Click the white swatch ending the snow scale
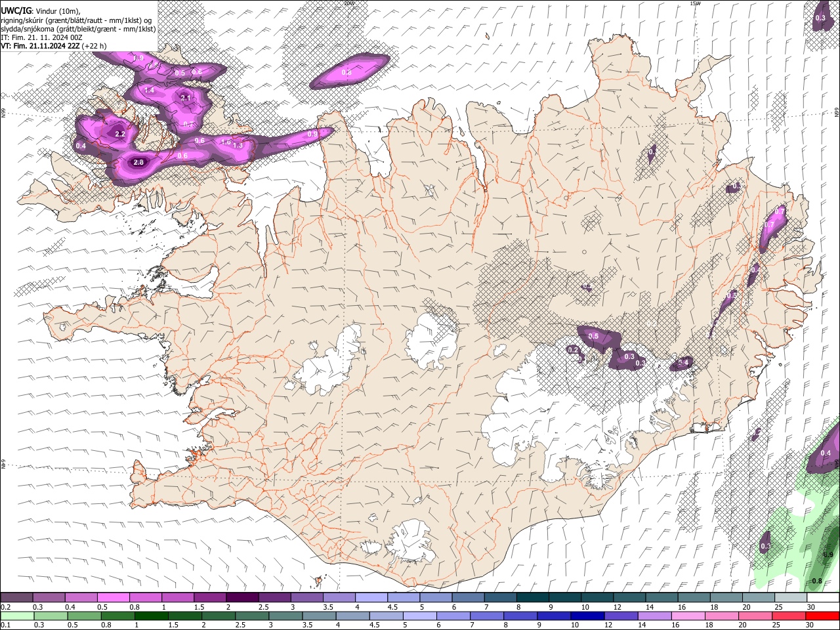Viewport: 840px width, 630px height. 823,597
